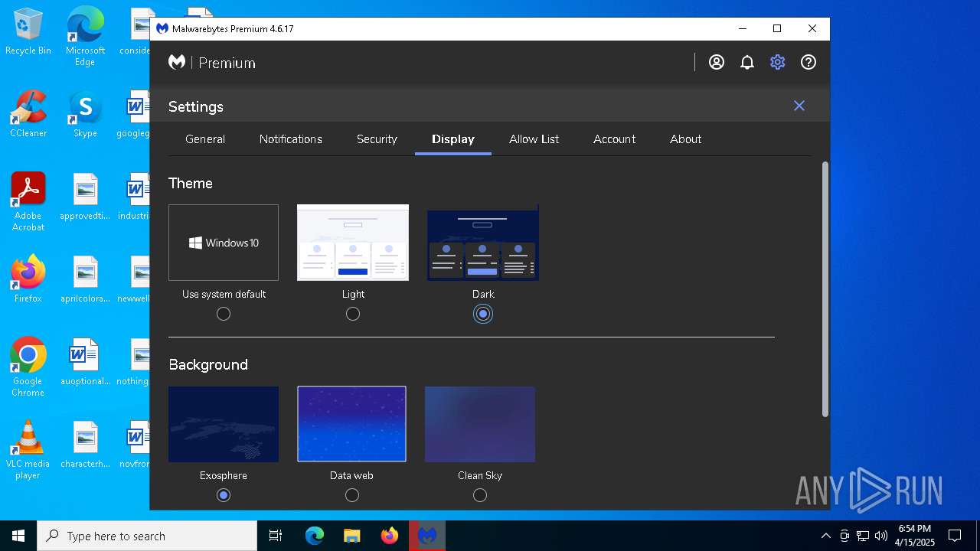Select the Light theme radio button

[x=353, y=314]
